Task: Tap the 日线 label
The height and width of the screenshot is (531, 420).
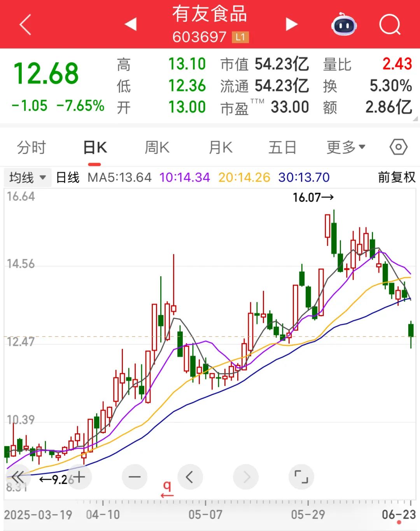Action: tap(68, 177)
